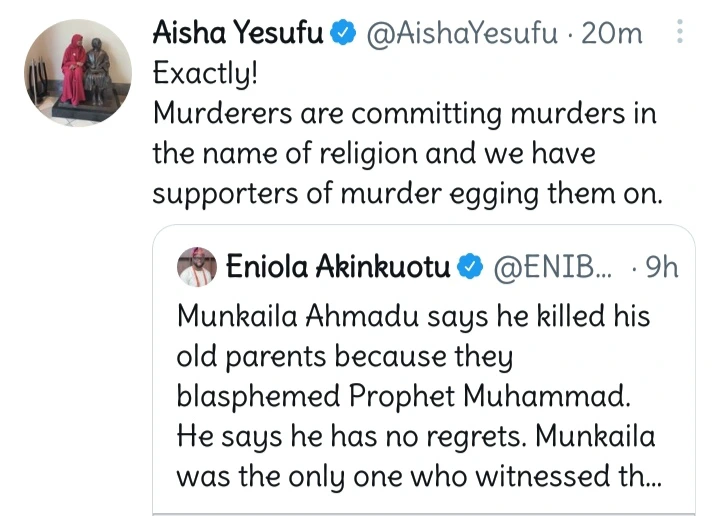Click the Aisha Yesufu display name

[238, 34]
